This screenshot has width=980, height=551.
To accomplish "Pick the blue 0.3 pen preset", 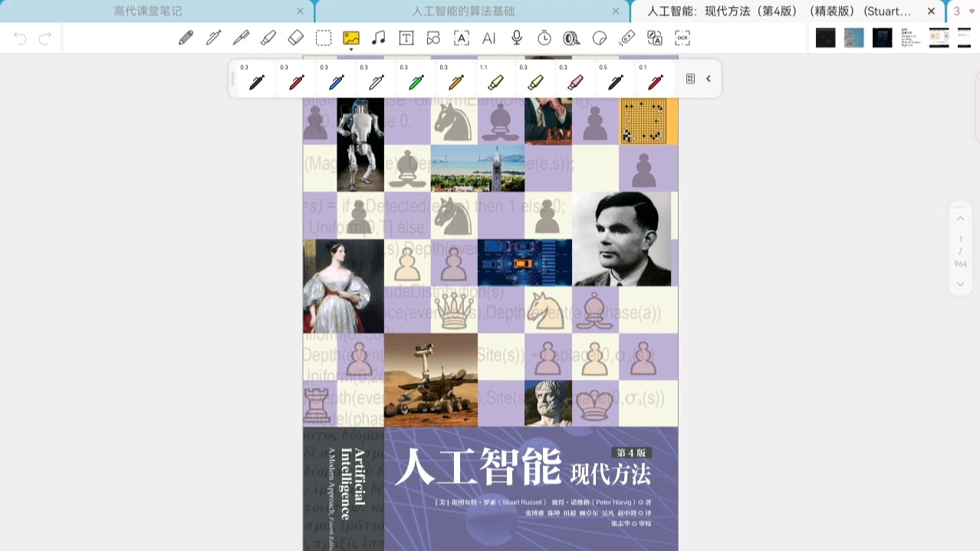I will 336,79.
